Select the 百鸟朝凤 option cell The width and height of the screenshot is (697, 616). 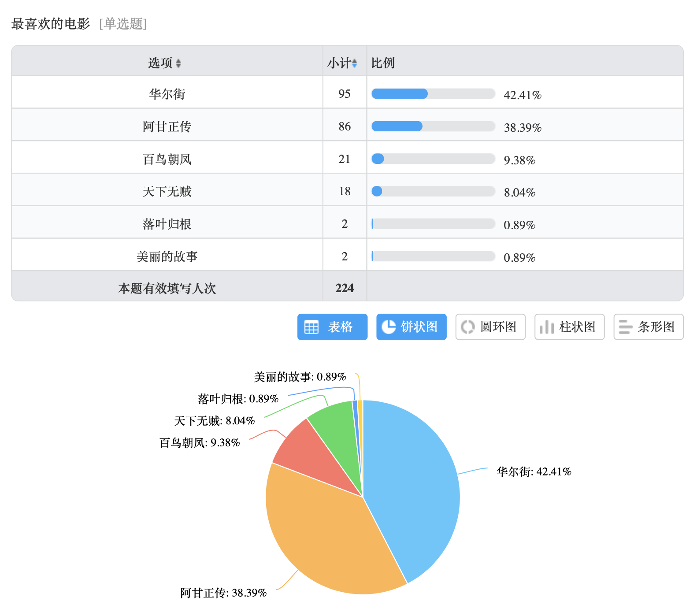167,157
